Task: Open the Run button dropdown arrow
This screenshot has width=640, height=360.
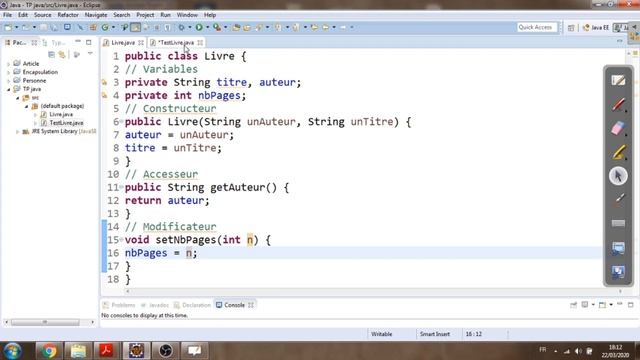Action: pyautogui.click(x=207, y=27)
